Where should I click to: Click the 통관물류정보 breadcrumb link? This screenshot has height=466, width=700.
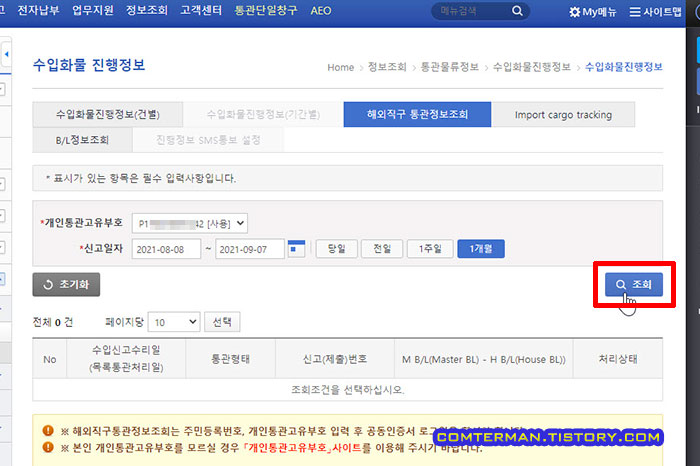[x=450, y=67]
